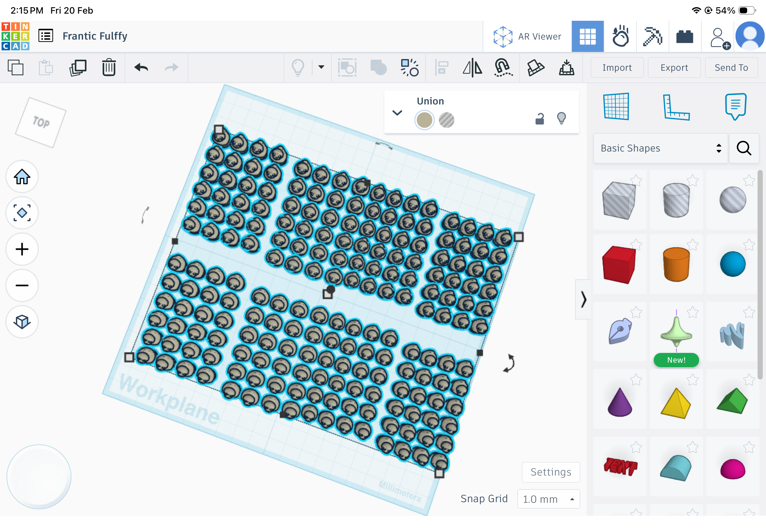766x532 pixels.
Task: Collapse the shapes panel arrow
Action: tap(583, 300)
